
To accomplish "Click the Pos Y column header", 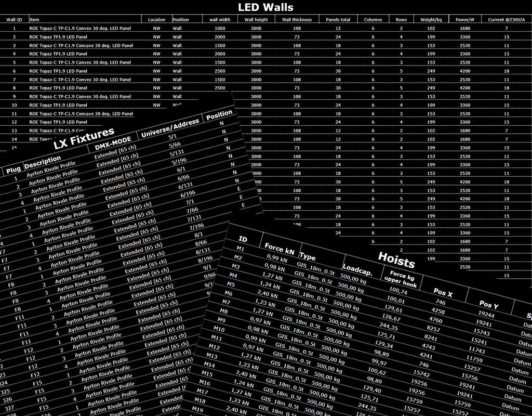I will [x=489, y=304].
